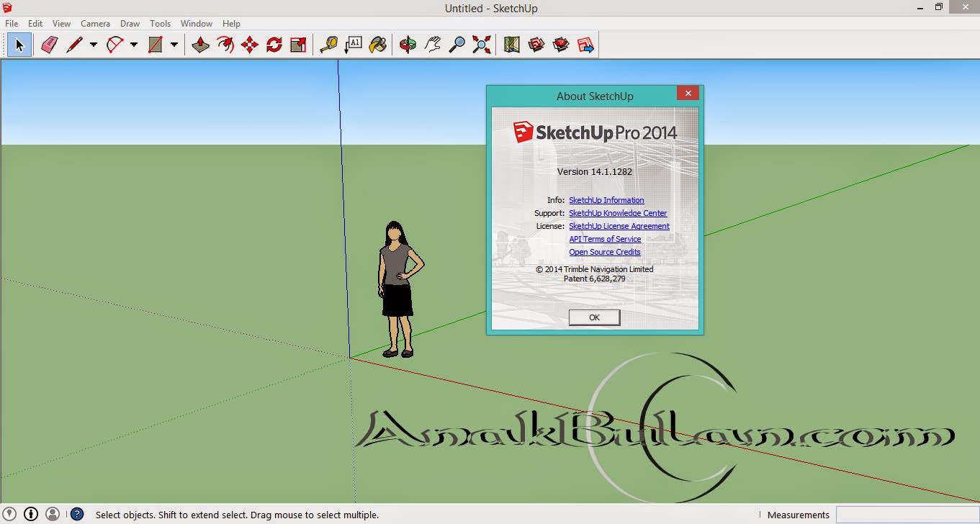The width and height of the screenshot is (980, 524).
Task: Open the Edit menu
Action: 35,24
